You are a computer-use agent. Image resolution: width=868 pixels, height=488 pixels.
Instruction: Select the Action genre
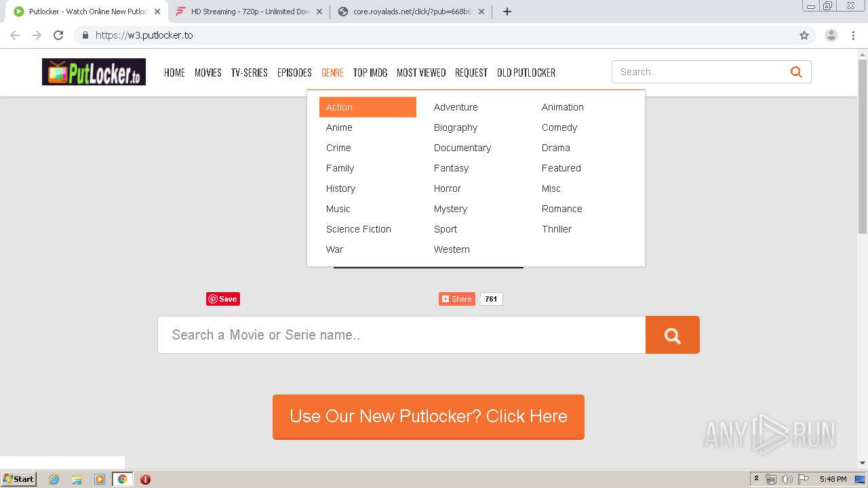tap(368, 107)
